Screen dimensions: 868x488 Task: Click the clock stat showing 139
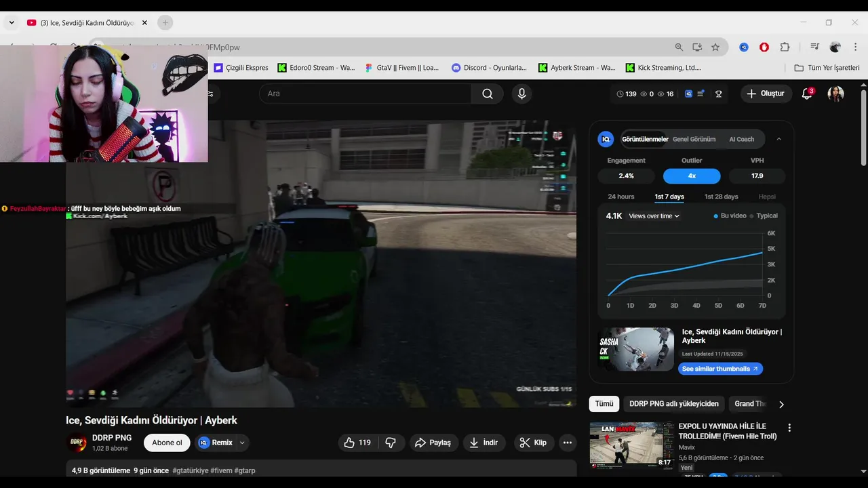(x=627, y=94)
